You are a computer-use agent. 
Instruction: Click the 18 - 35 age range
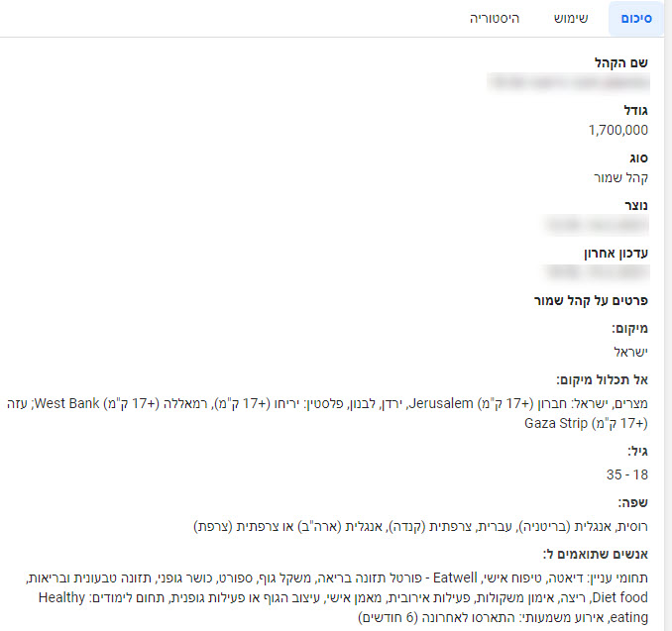(627, 473)
